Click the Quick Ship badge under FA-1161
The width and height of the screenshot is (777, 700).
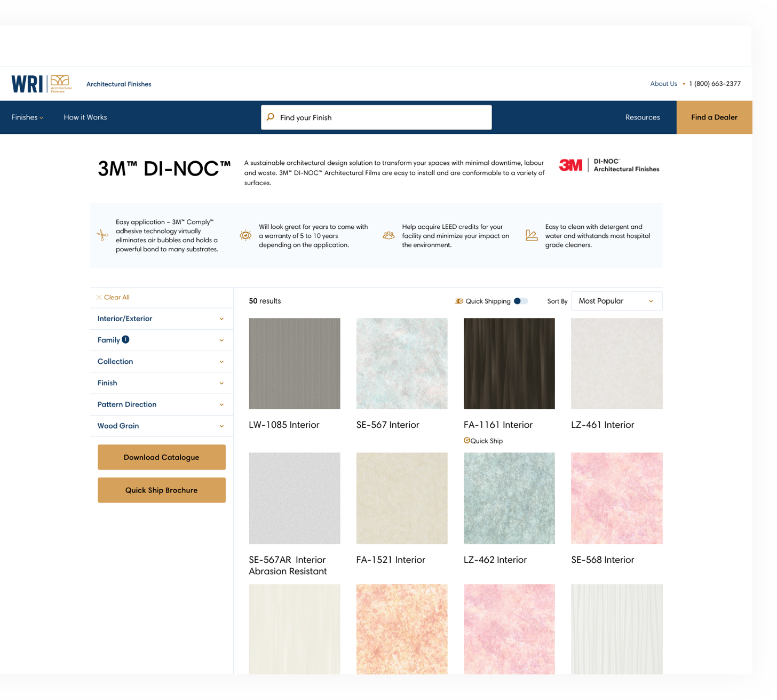point(483,441)
